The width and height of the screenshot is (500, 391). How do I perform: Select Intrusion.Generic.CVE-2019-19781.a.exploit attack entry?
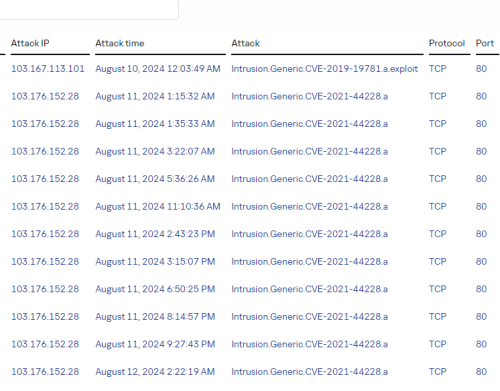[x=325, y=69]
